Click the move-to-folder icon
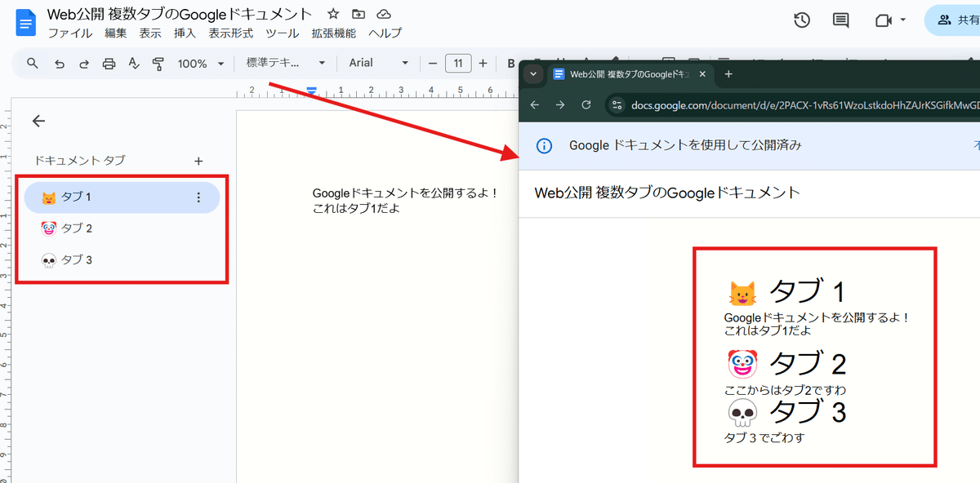980x483 pixels. [358, 15]
